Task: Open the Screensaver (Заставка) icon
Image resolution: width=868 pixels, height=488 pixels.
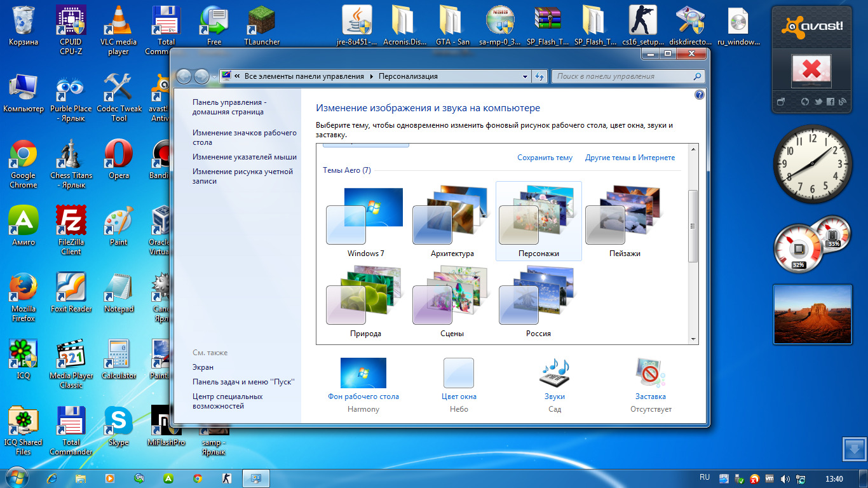Action: [x=650, y=374]
